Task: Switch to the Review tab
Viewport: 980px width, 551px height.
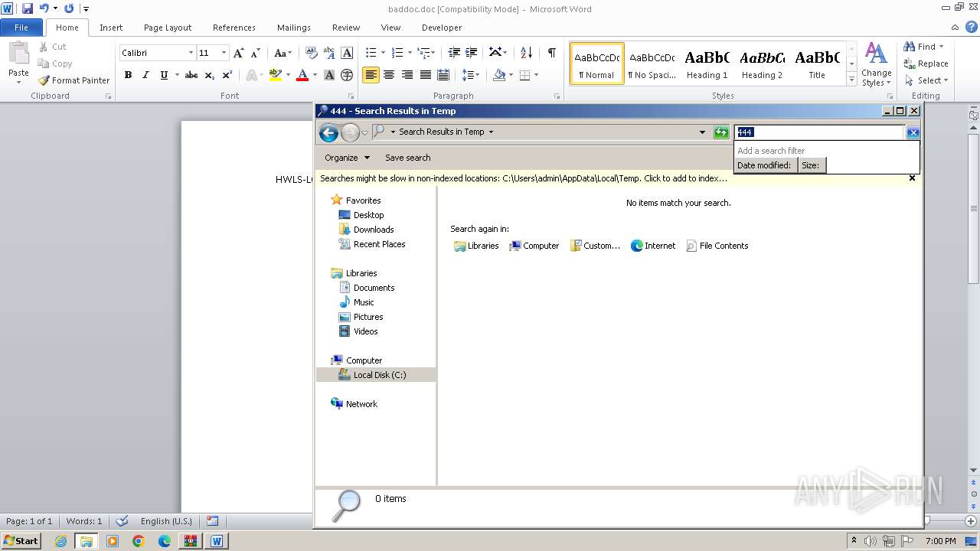Action: pos(346,28)
